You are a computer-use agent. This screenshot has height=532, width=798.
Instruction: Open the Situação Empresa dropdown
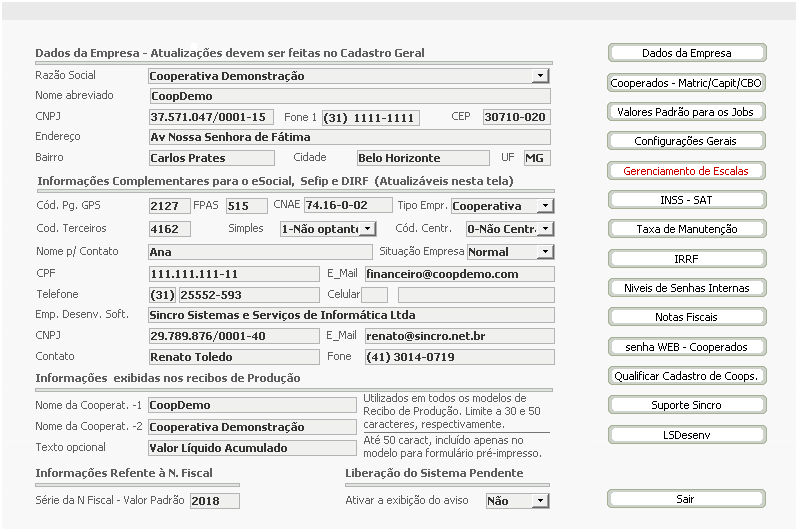coord(545,251)
